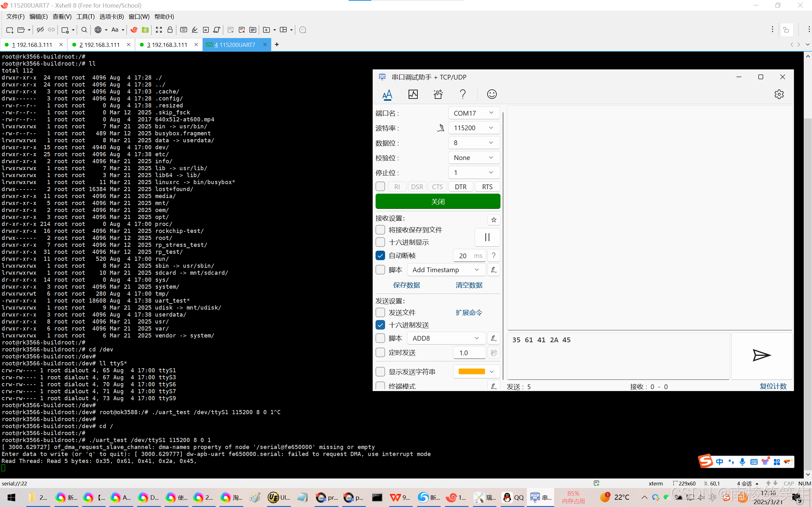Open serial assistant settings gear
This screenshot has height=507, width=812.
tap(779, 94)
